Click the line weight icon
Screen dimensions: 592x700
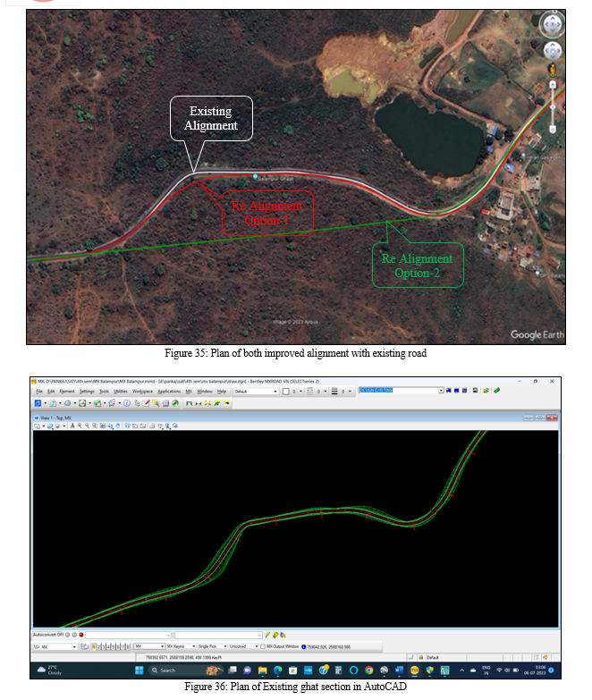334,392
